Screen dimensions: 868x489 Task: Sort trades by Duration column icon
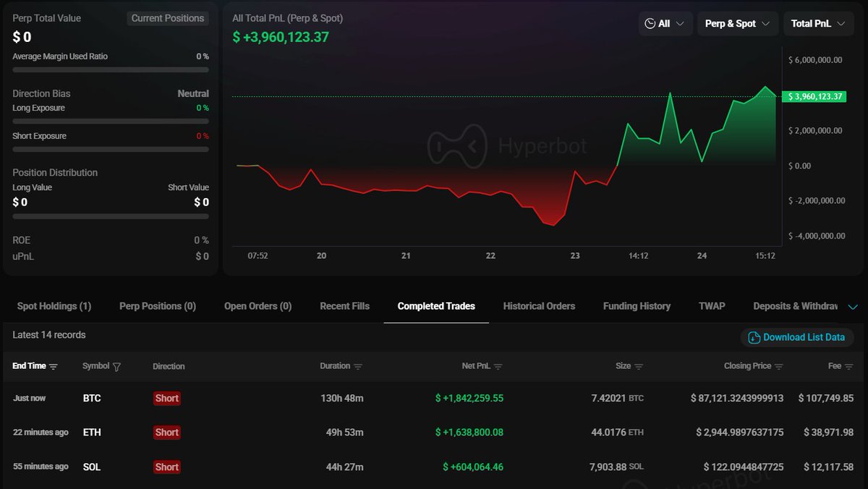point(359,367)
